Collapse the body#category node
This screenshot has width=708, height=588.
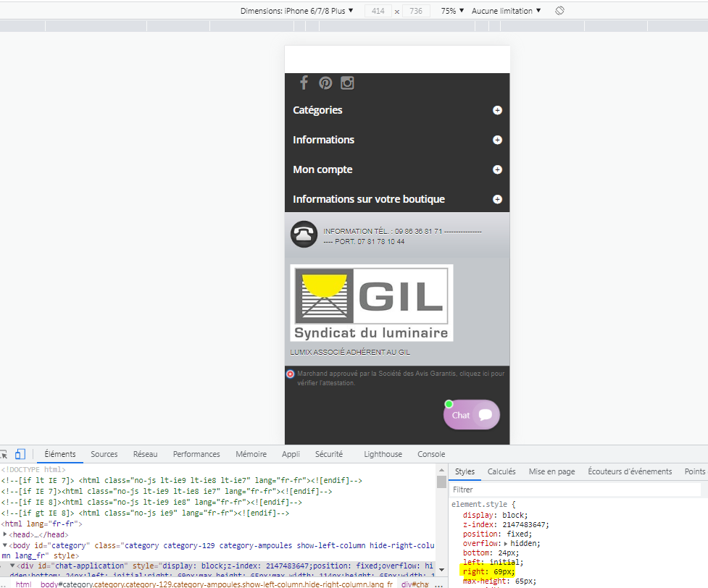pos(5,545)
